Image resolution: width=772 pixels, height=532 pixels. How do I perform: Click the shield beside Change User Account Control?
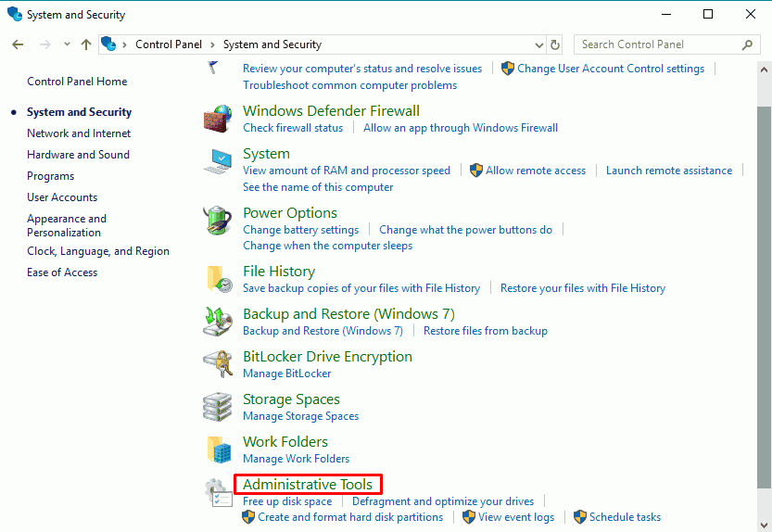pos(508,69)
